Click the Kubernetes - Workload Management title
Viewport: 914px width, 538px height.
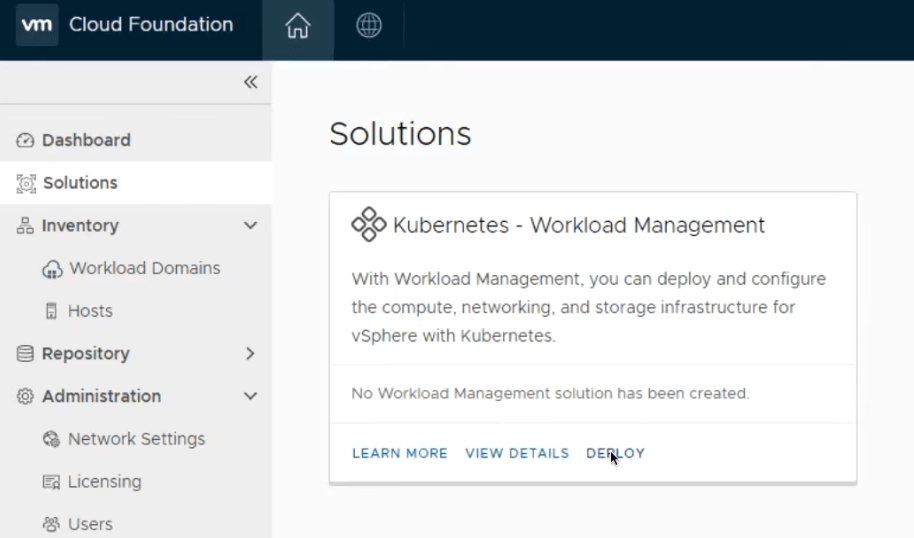click(578, 225)
